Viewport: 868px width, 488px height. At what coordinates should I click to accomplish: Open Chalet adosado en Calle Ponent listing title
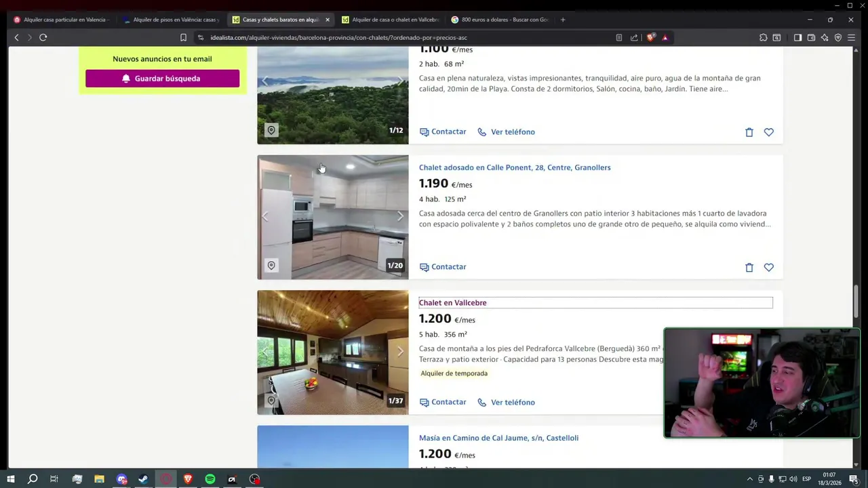tap(515, 167)
